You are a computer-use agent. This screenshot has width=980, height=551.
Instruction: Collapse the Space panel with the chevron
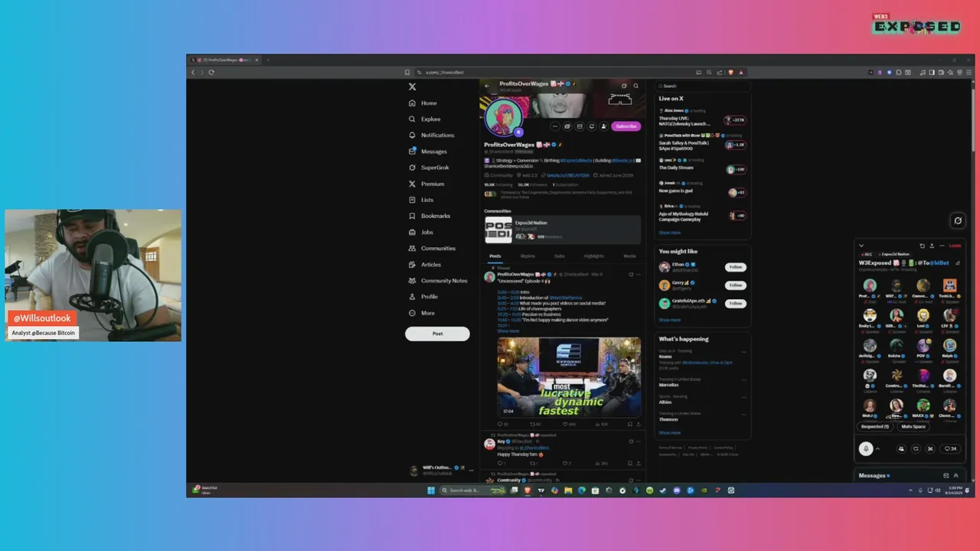coord(861,246)
